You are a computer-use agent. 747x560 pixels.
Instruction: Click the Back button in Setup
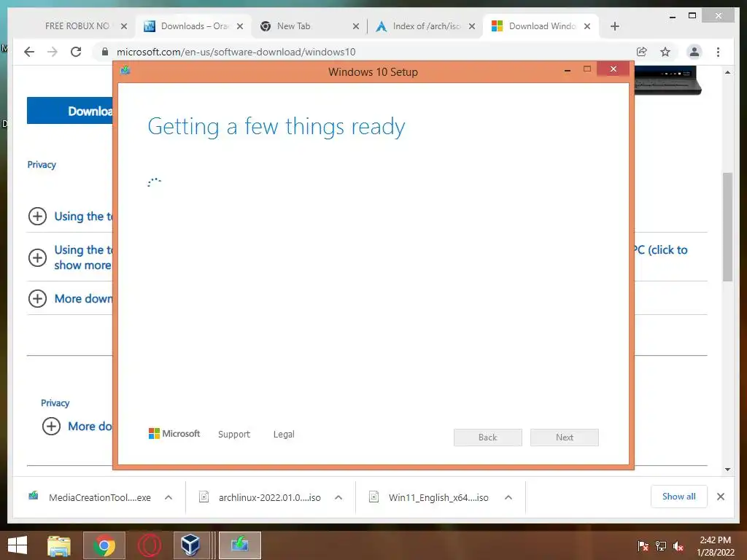coord(488,437)
